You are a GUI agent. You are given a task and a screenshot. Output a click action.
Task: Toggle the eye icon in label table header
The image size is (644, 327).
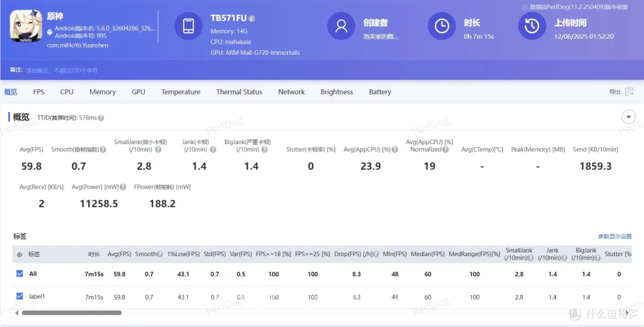19,254
